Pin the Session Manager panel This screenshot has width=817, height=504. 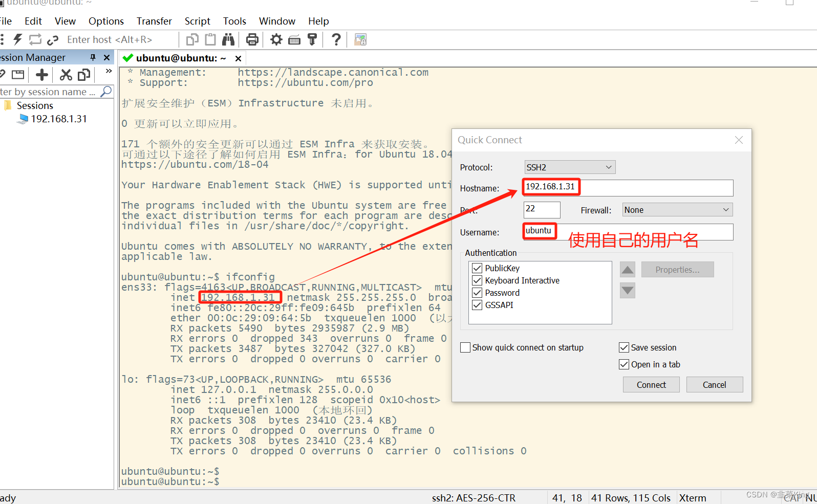[93, 57]
